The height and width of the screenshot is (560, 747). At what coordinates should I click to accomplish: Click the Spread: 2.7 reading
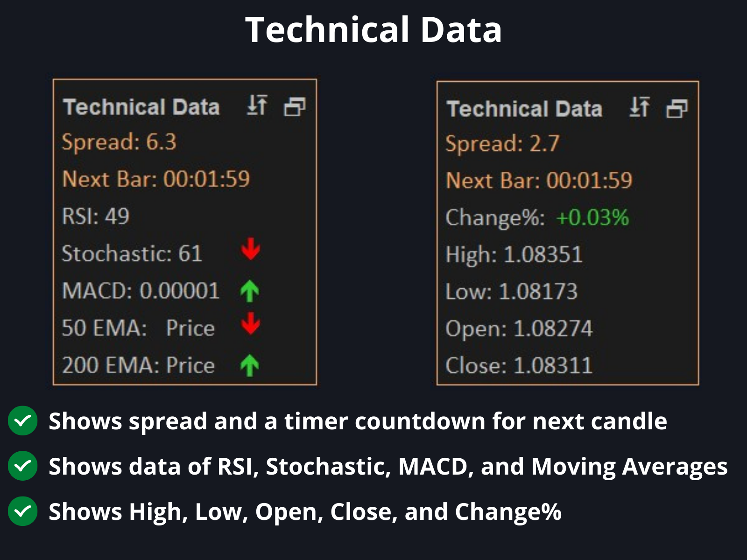tap(502, 144)
